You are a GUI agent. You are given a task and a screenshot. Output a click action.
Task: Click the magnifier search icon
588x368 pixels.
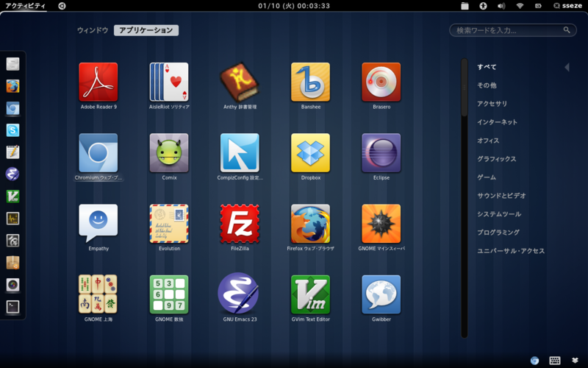[x=567, y=30]
